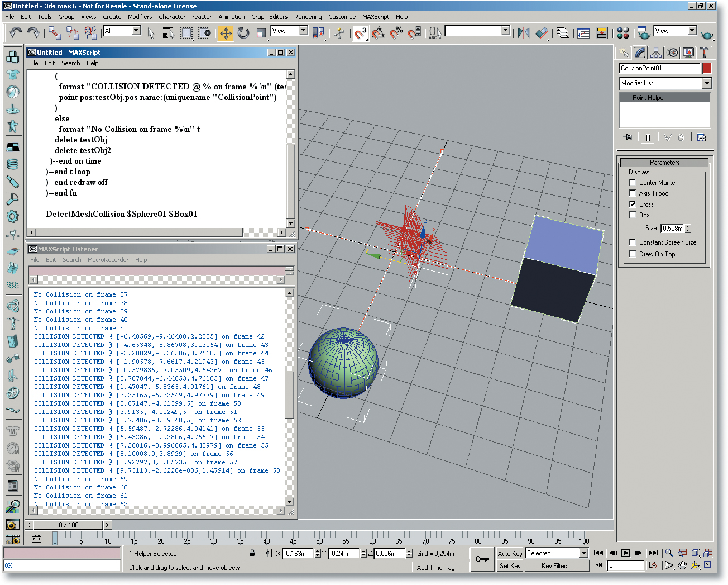
Task: Select the Rectangular Selection Region icon
Action: (186, 33)
